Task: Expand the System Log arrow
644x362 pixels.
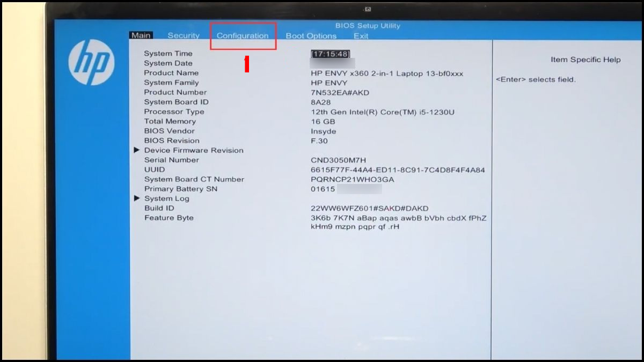Action: (x=137, y=198)
